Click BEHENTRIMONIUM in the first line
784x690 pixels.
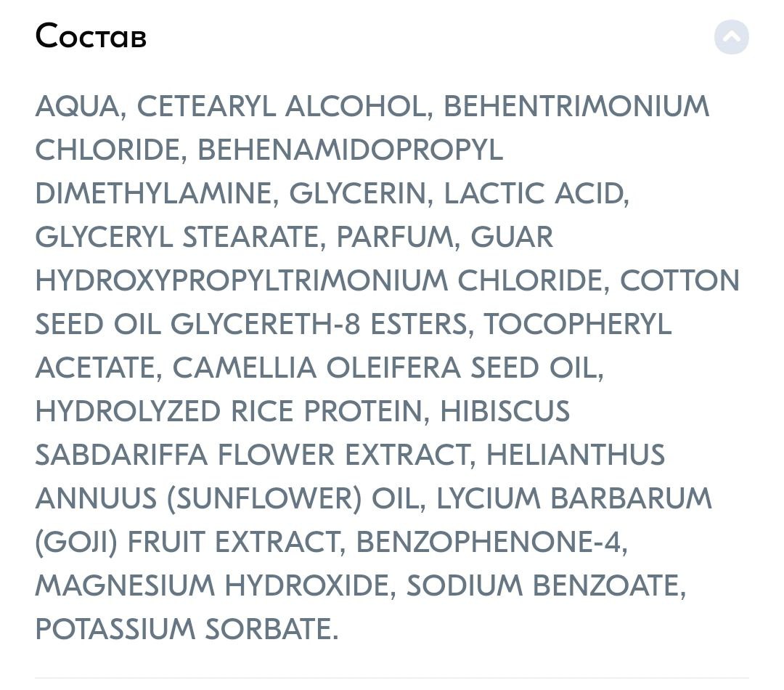coord(576,107)
